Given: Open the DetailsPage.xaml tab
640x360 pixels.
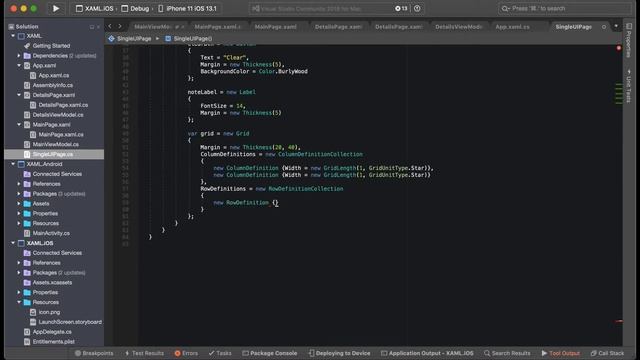Looking at the screenshot, I should [x=338, y=27].
